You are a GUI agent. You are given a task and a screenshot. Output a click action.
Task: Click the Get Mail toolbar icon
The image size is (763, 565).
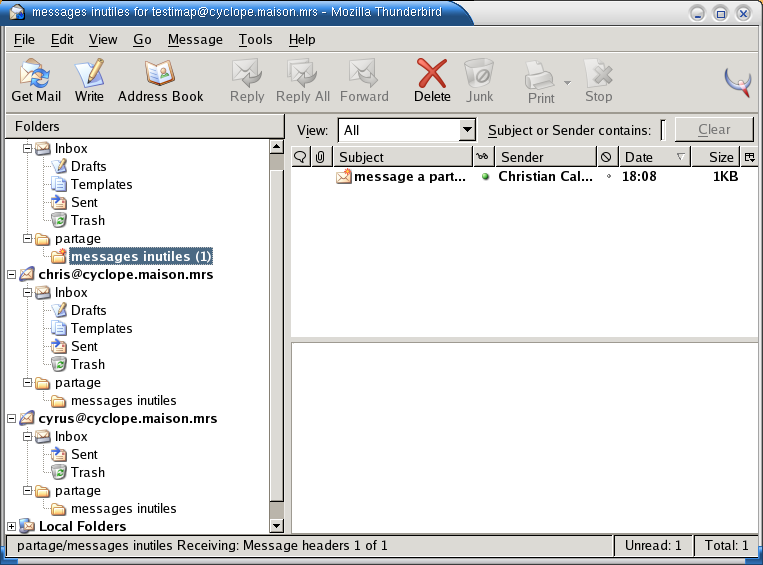[x=36, y=80]
